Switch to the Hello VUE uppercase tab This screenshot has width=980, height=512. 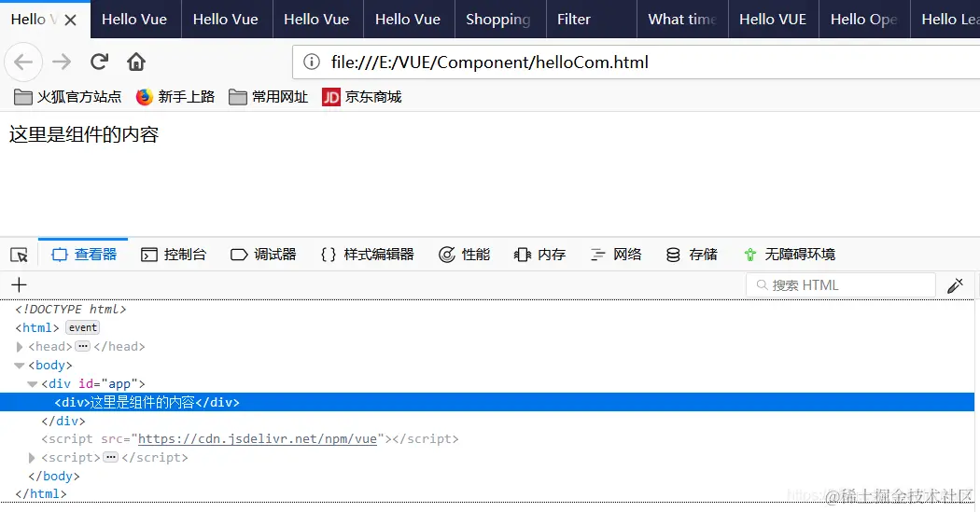tap(774, 20)
